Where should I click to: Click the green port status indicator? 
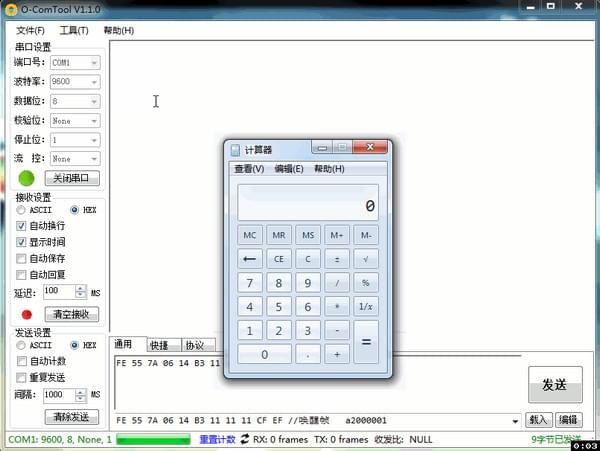(26, 178)
